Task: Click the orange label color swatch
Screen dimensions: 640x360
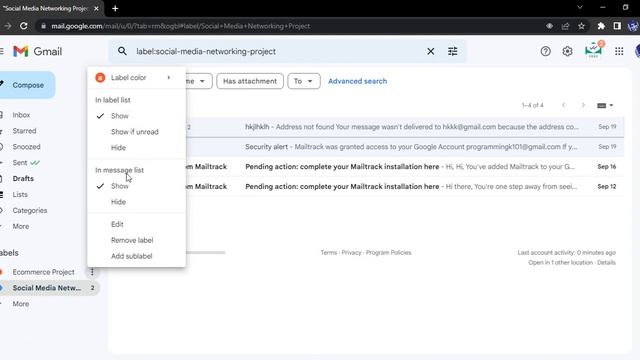Action: (x=100, y=78)
